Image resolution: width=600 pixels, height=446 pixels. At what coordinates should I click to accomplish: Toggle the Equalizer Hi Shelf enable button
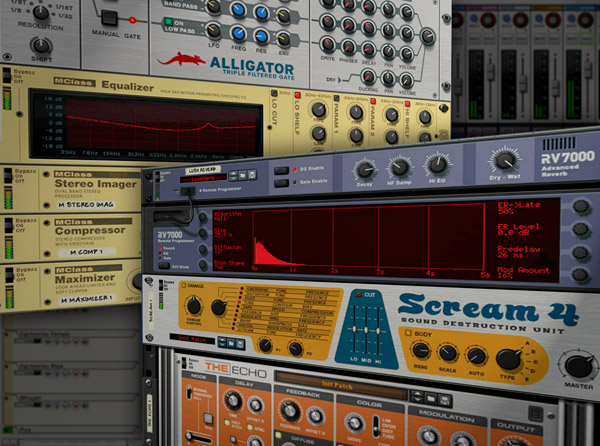pyautogui.click(x=408, y=104)
